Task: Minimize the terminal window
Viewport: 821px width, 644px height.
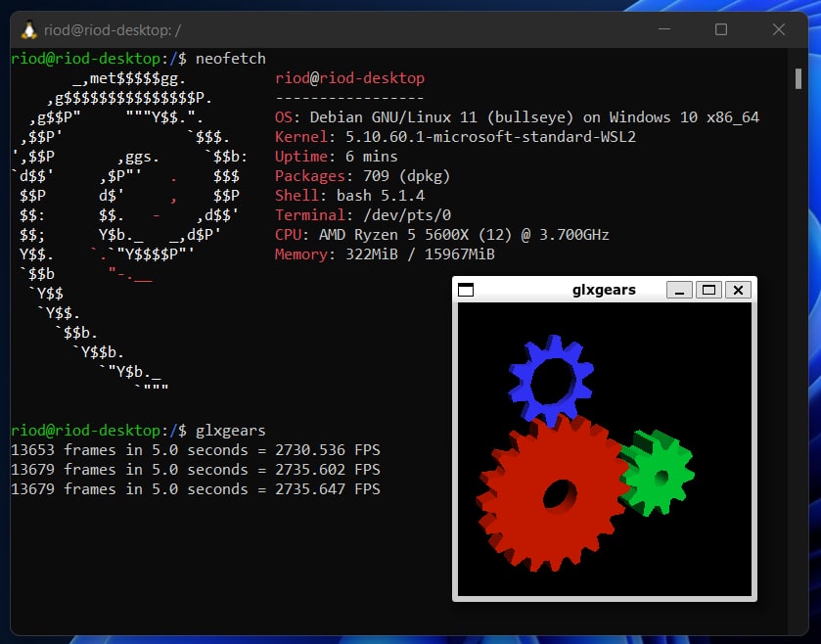Action: point(664,29)
